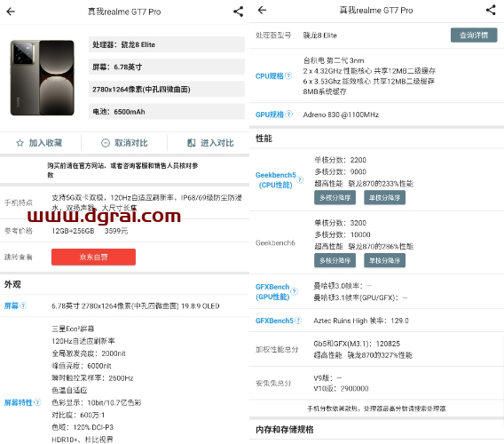Add phone to favorites with 加入收藏
Screen dimensions: 504x444
click(39, 143)
